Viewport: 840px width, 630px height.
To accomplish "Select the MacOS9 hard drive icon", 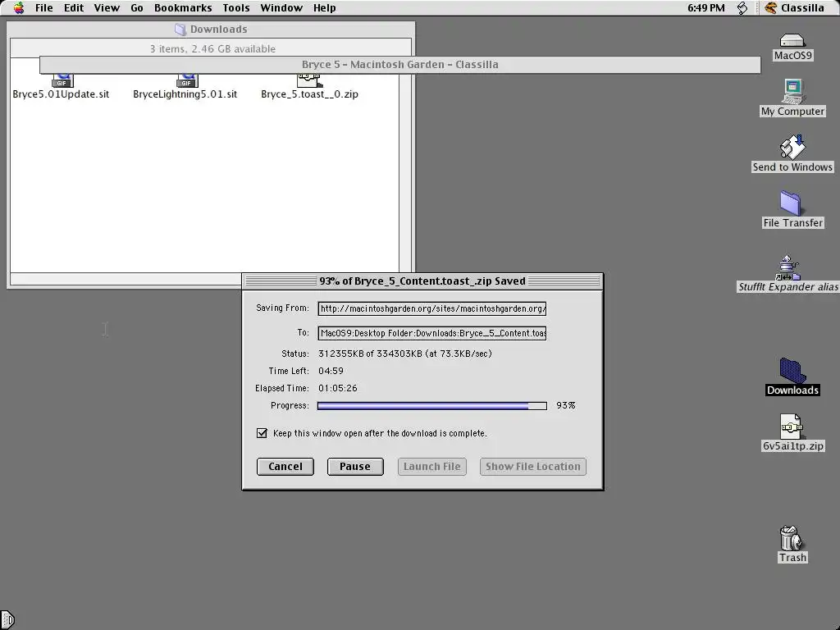I will tap(792, 41).
